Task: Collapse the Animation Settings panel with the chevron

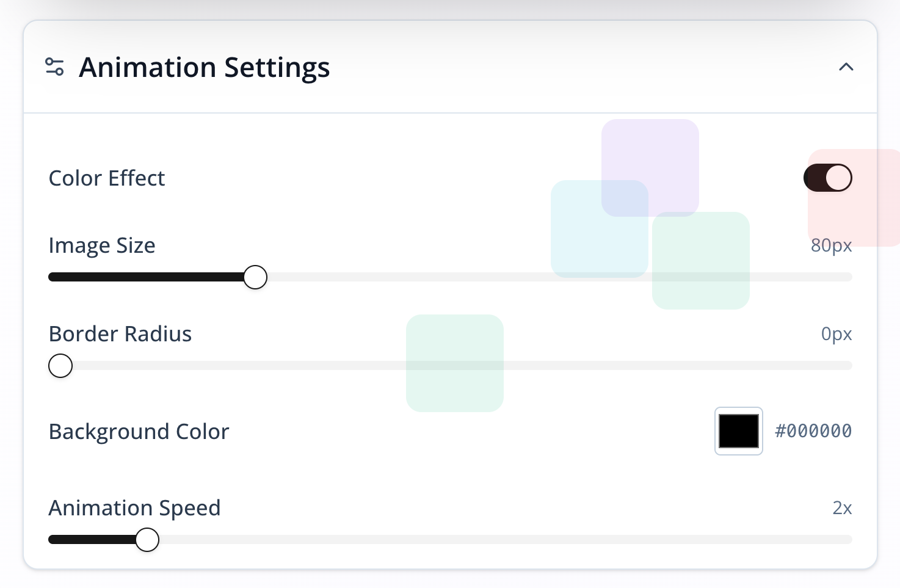Action: point(846,67)
